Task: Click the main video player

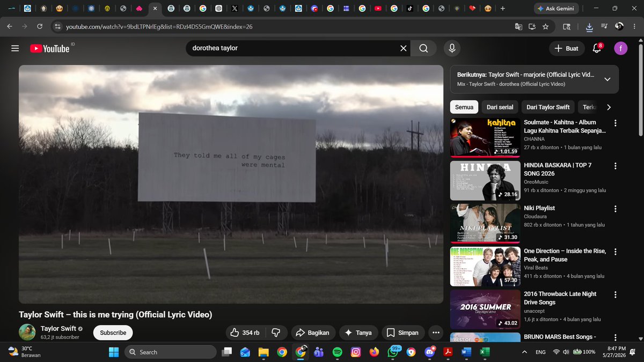Action: pyautogui.click(x=231, y=184)
